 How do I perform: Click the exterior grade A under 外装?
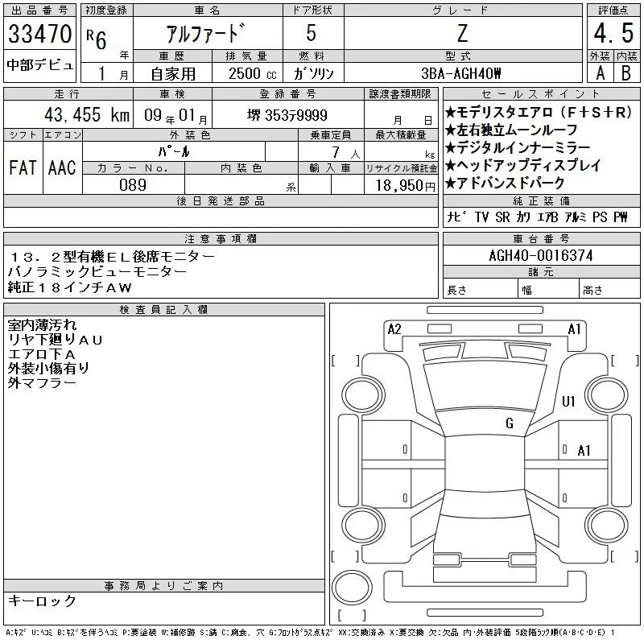tap(600, 73)
